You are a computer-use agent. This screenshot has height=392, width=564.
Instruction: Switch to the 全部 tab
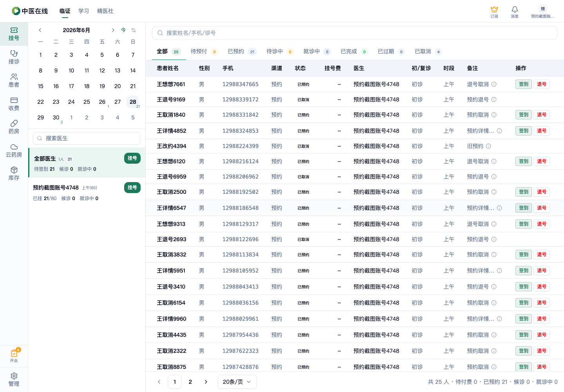click(x=168, y=51)
